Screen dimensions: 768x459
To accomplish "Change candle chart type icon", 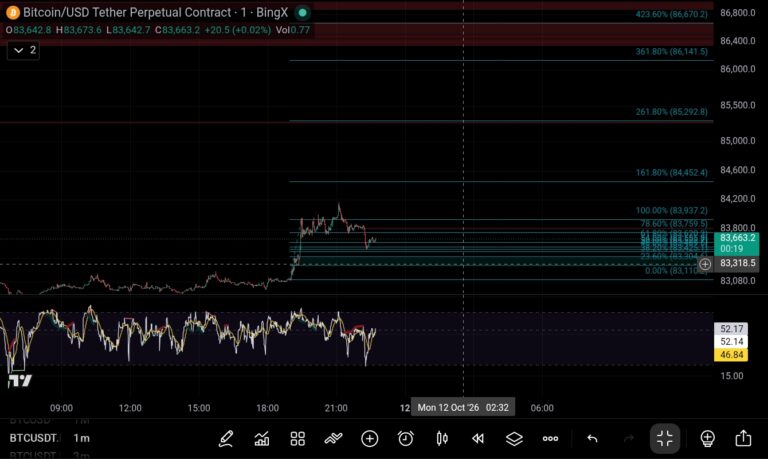I will pos(442,438).
